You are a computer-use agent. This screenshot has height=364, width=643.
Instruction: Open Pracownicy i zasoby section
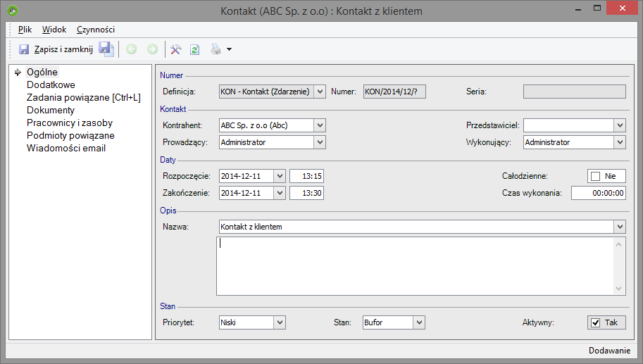tap(70, 123)
